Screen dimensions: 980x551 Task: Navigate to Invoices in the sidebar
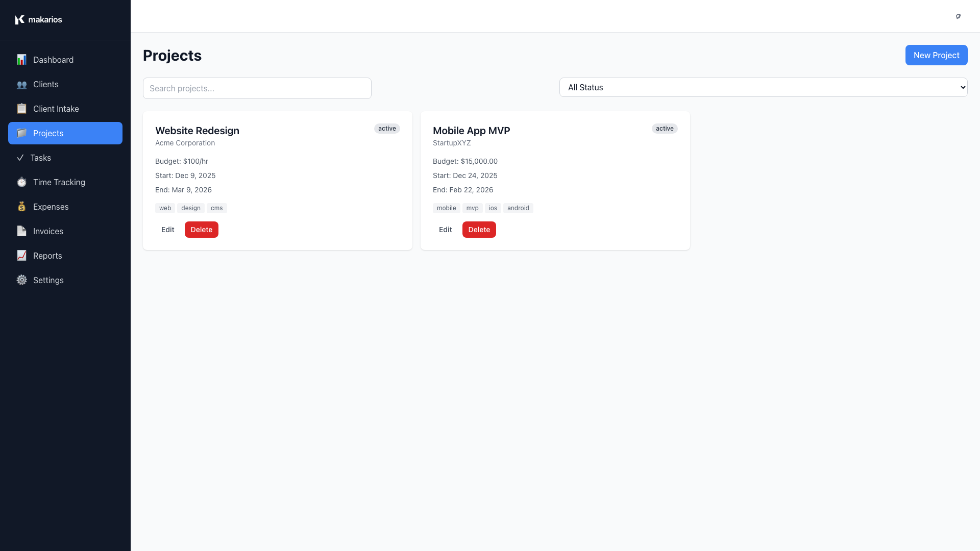pos(47,231)
